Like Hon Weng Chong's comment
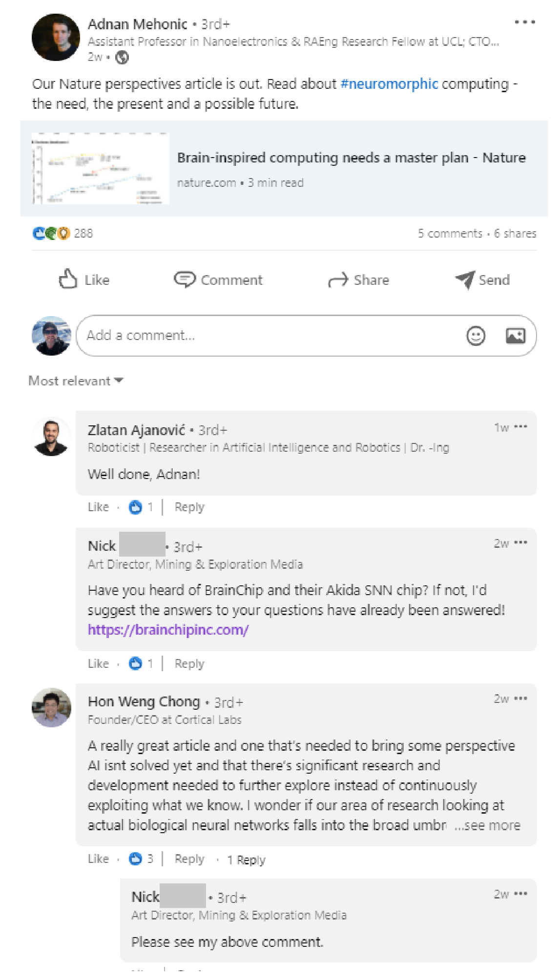This screenshot has height=980, width=559. click(98, 859)
